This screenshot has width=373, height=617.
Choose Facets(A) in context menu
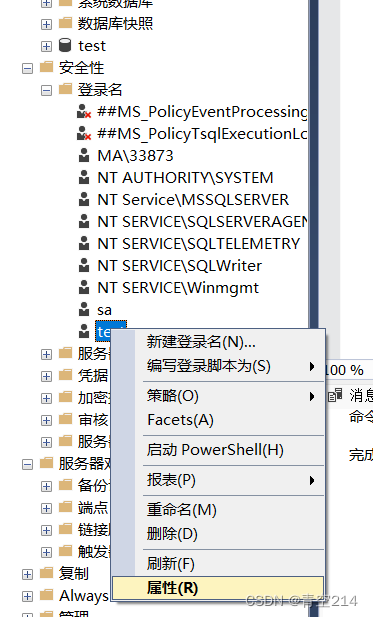(218, 420)
